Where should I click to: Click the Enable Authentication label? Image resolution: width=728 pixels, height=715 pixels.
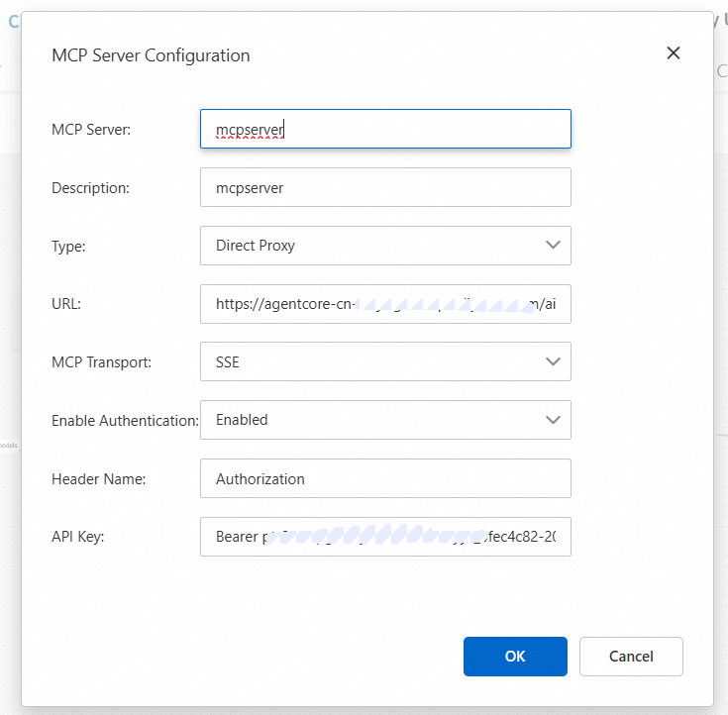coord(126,421)
